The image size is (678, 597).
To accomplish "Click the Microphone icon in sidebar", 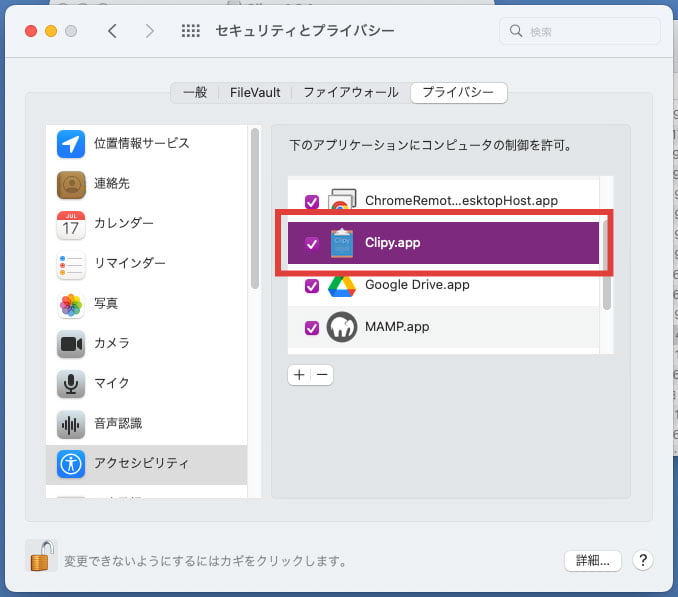I will click(x=71, y=384).
